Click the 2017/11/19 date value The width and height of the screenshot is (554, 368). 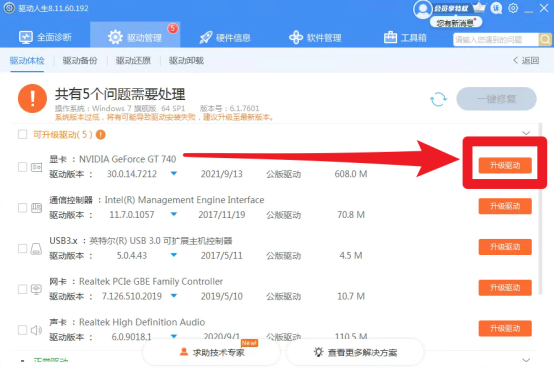click(x=222, y=215)
